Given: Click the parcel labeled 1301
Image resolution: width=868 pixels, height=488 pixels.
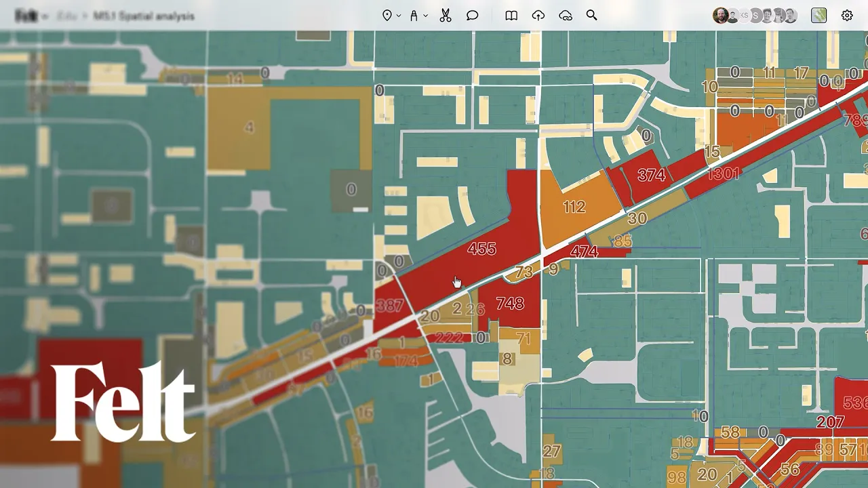Looking at the screenshot, I should (x=723, y=174).
